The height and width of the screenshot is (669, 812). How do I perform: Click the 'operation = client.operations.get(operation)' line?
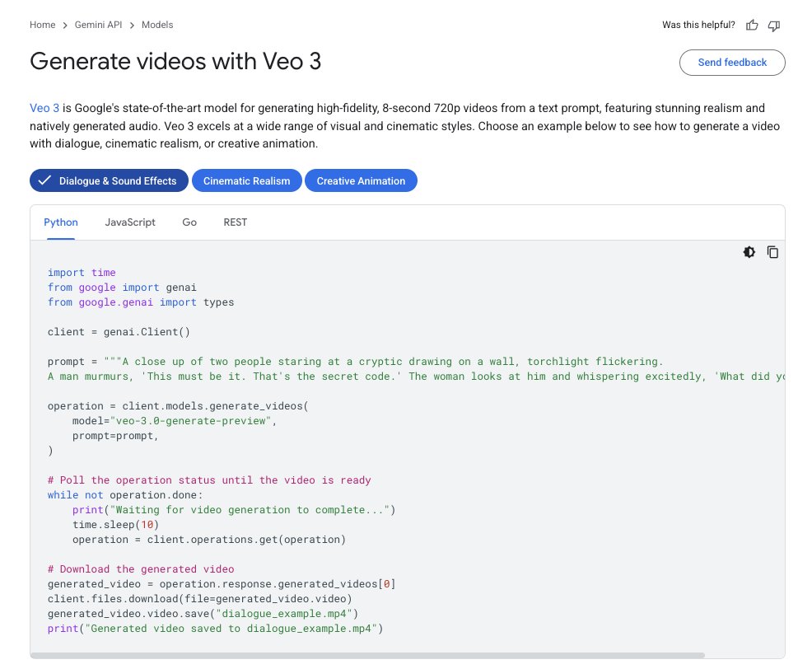pos(209,540)
